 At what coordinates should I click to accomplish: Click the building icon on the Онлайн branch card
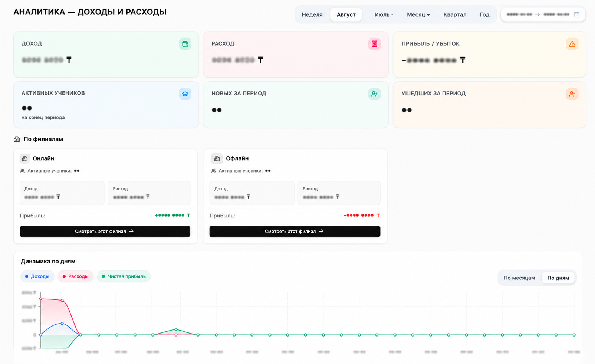[25, 158]
